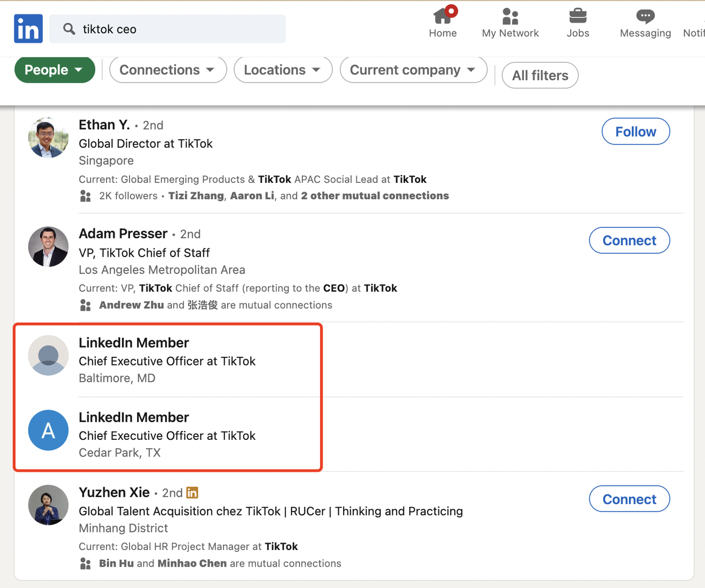Open Messaging speech bubble icon
The width and height of the screenshot is (705, 588).
tap(645, 17)
